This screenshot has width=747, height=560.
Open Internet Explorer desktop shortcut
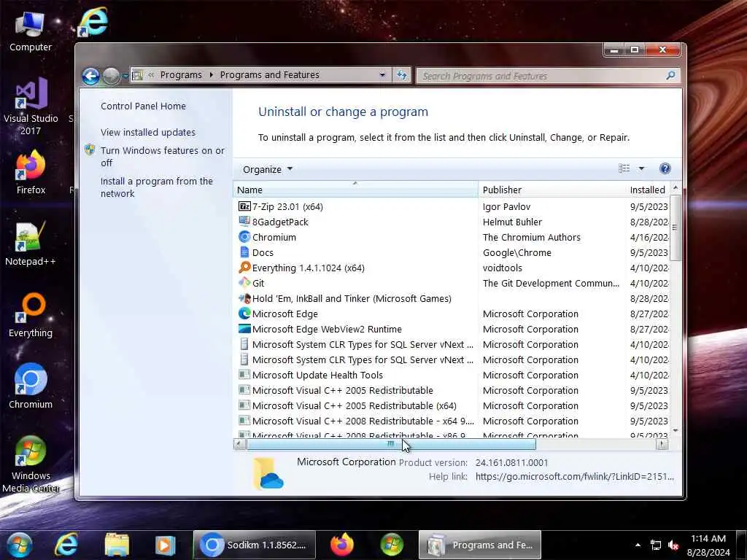[x=93, y=23]
